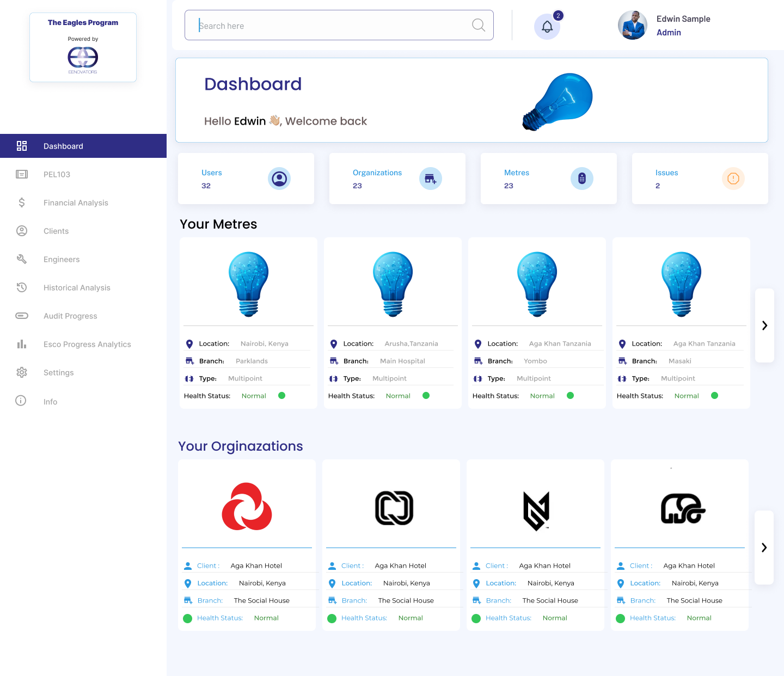Viewport: 784px width, 676px height.
Task: Click the Edwin Sample profile name
Action: coord(683,19)
